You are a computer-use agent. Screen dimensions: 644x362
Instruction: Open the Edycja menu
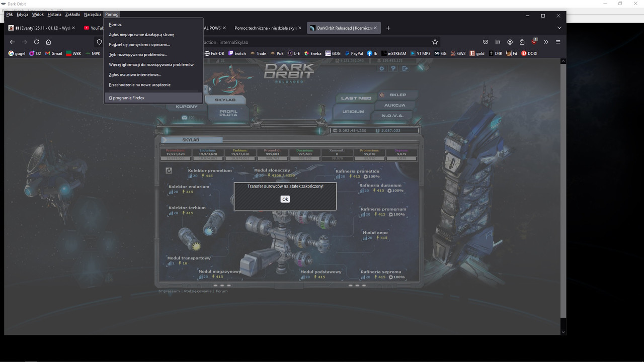22,15
